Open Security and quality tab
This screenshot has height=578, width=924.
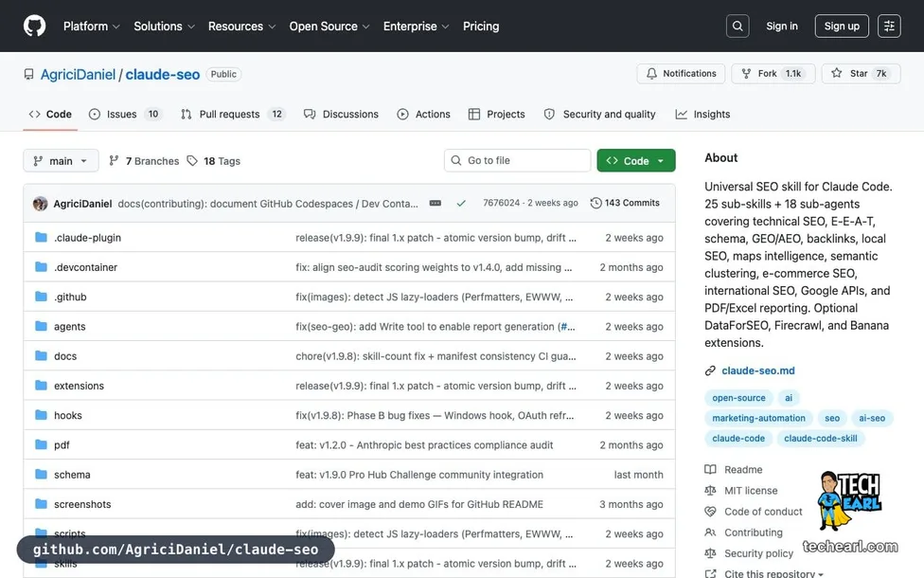click(600, 114)
